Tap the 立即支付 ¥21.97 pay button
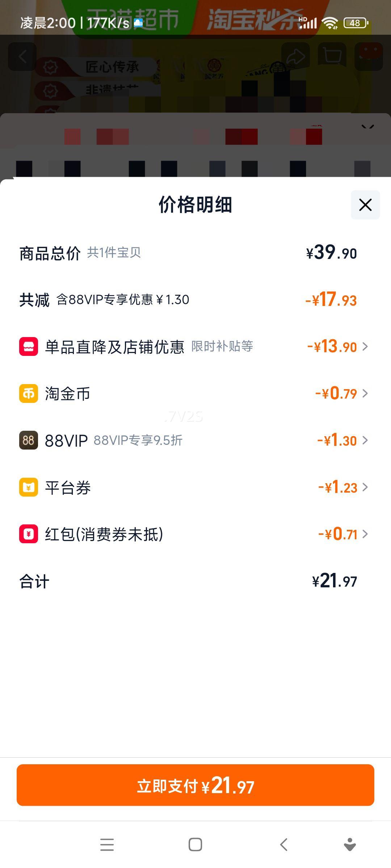This screenshot has width=391, height=868. click(195, 785)
